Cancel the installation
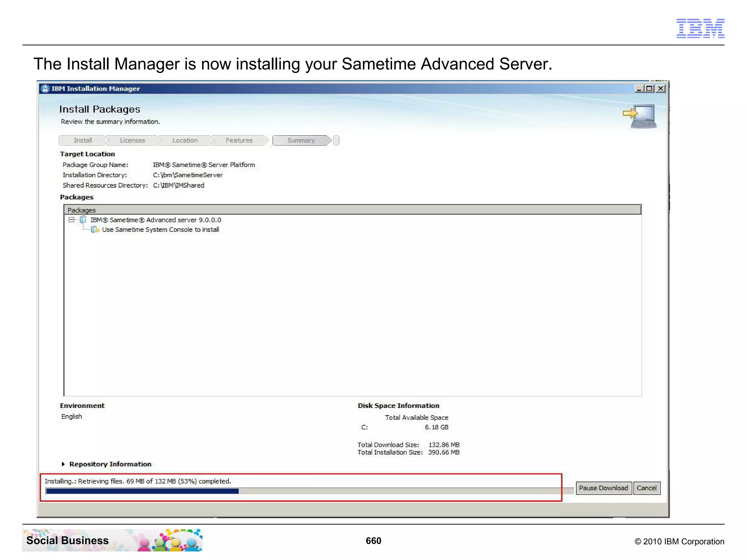747x560 pixels. pyautogui.click(x=646, y=488)
